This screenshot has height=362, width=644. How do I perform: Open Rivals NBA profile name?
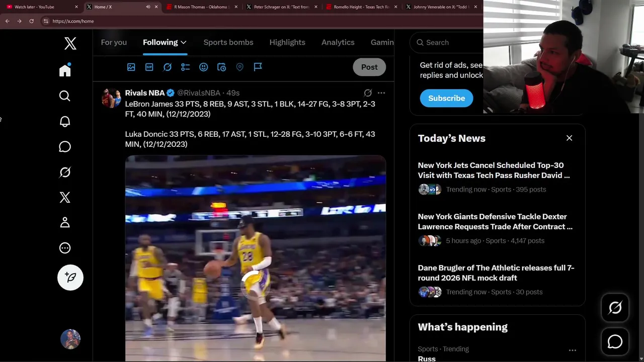145,93
